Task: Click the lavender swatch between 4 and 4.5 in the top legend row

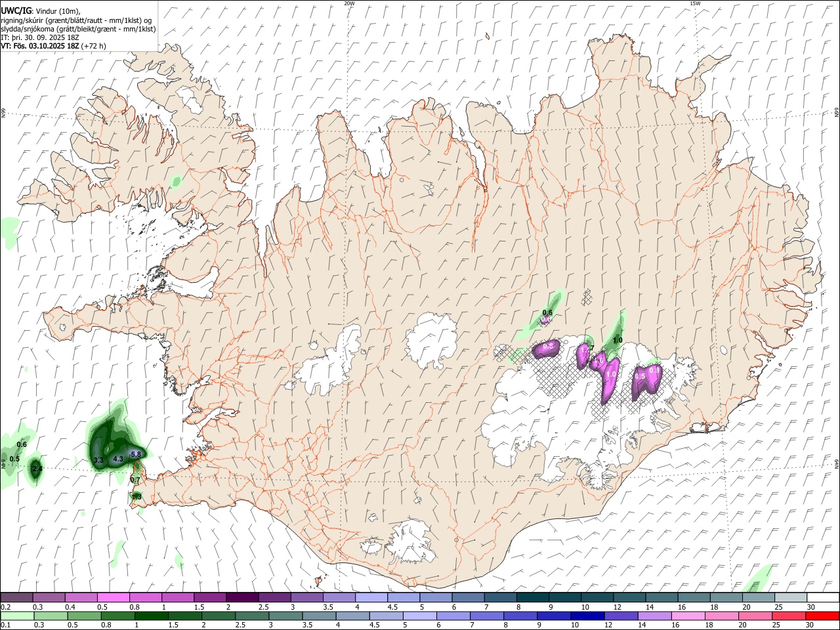Action: click(x=371, y=597)
